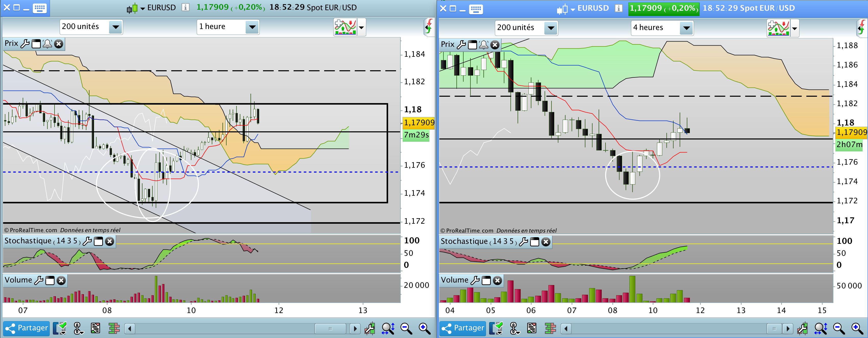Open checkmark template dropdown in right chart toolbar
Screen dimensions: 868x338
tap(496, 328)
